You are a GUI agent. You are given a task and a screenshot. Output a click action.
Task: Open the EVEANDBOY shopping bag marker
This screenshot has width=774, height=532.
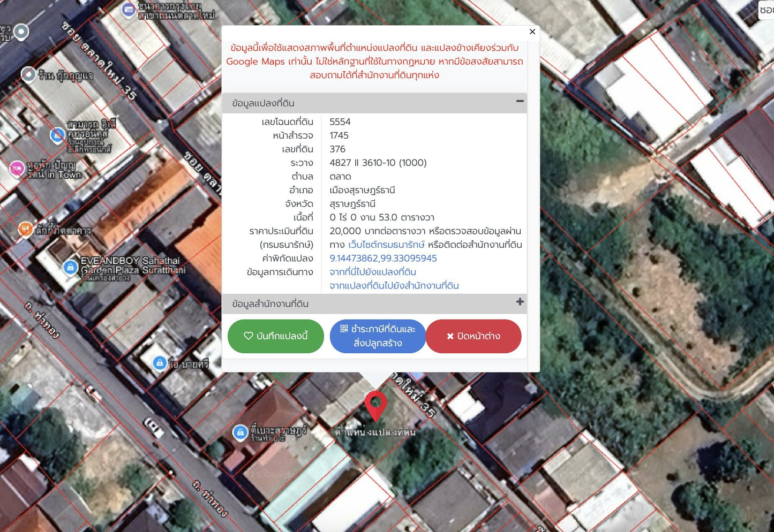(70, 267)
